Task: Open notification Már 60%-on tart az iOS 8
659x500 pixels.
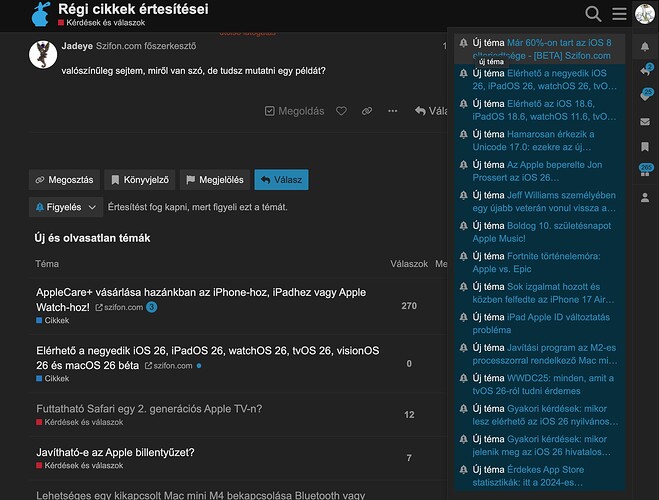Action: [x=540, y=49]
